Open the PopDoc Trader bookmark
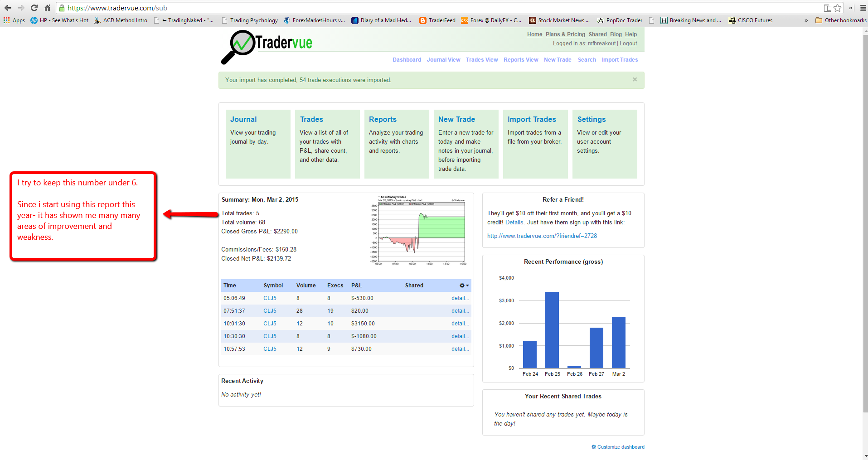Image resolution: width=868 pixels, height=460 pixels. click(x=620, y=20)
